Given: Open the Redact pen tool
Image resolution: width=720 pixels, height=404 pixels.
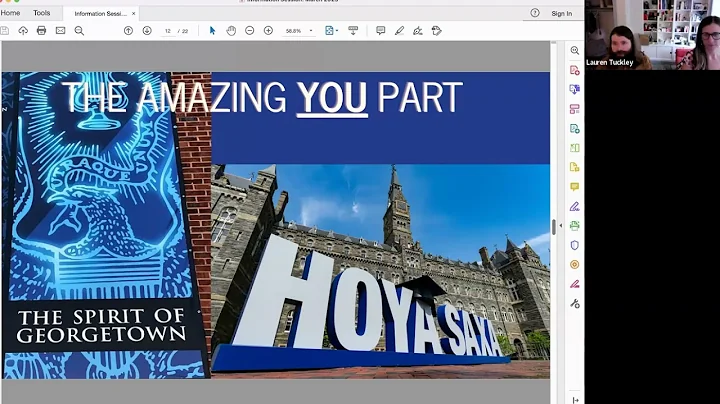Looking at the screenshot, I should tap(574, 284).
